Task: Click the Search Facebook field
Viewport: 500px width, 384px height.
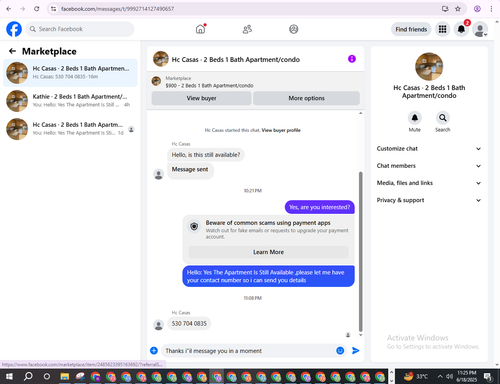Action: 80,29
